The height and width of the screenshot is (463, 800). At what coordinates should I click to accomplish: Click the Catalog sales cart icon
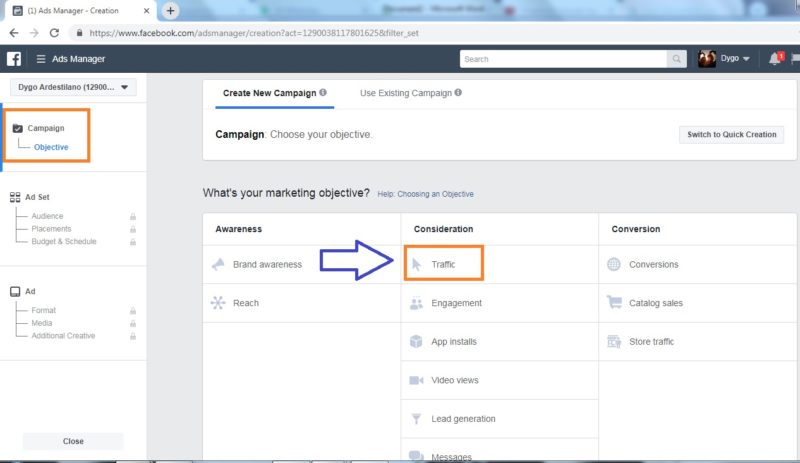614,302
